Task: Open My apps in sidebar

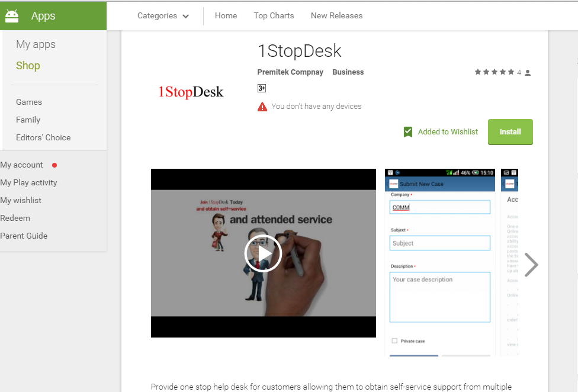Action: coord(36,44)
